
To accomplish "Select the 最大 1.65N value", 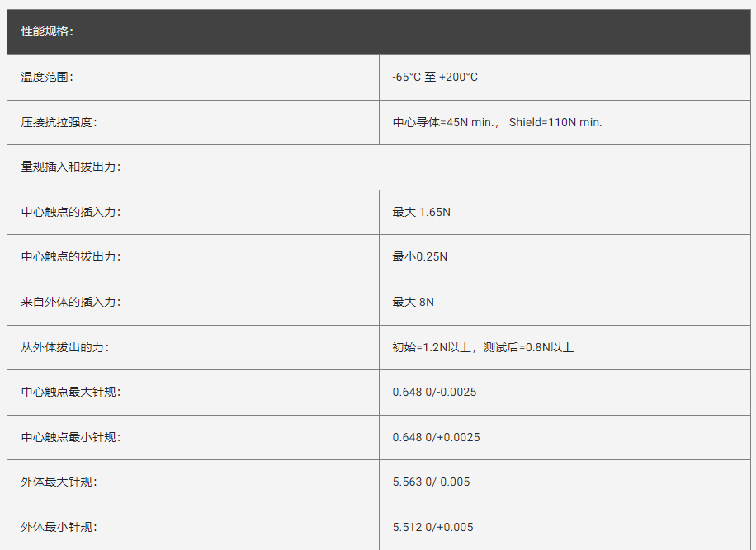I will click(421, 212).
